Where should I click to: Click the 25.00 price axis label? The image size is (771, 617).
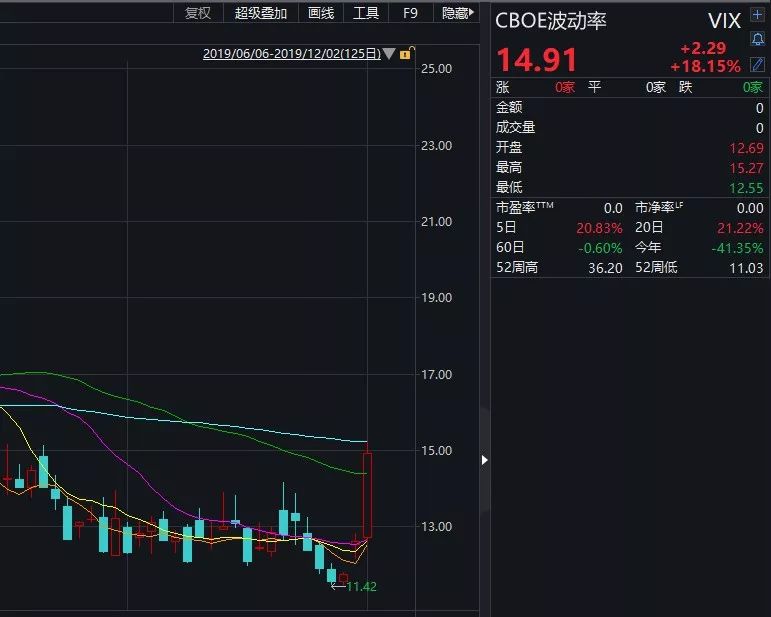click(x=436, y=68)
